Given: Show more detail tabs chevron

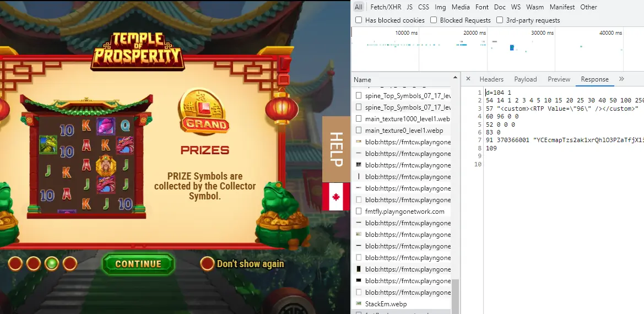Looking at the screenshot, I should coord(621,79).
